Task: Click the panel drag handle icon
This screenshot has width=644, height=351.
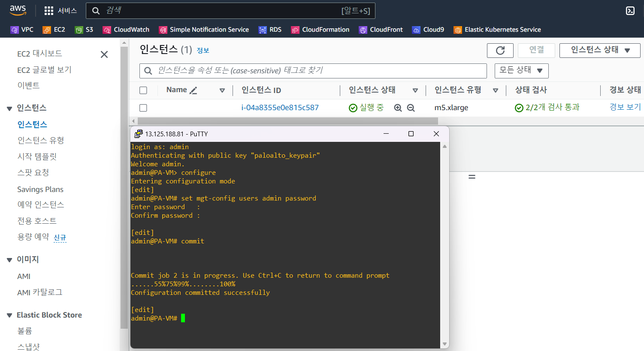Action: 472,177
